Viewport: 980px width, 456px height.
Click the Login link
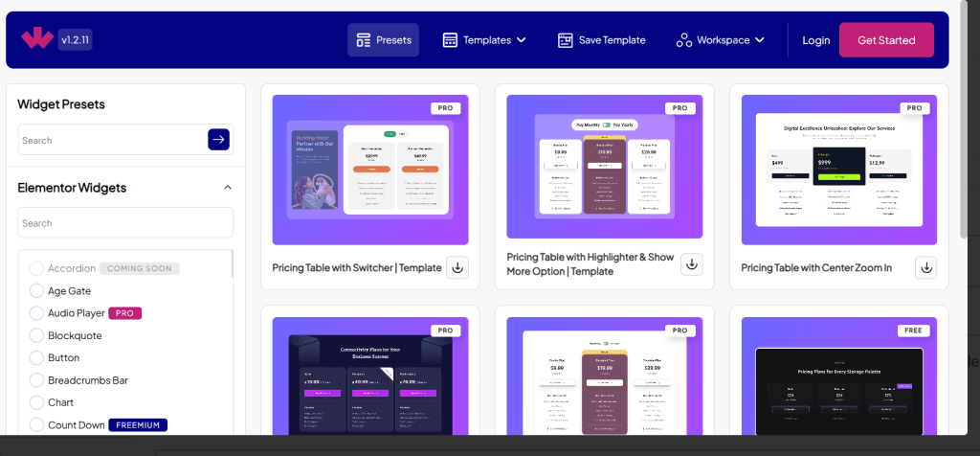[x=816, y=40]
